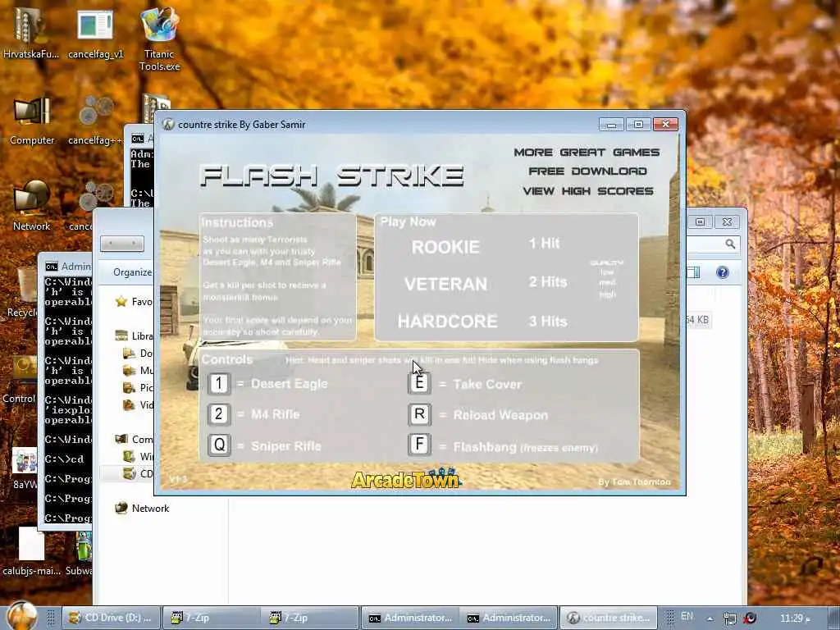
Task: Switch to countre strike taskbar button
Action: click(609, 618)
